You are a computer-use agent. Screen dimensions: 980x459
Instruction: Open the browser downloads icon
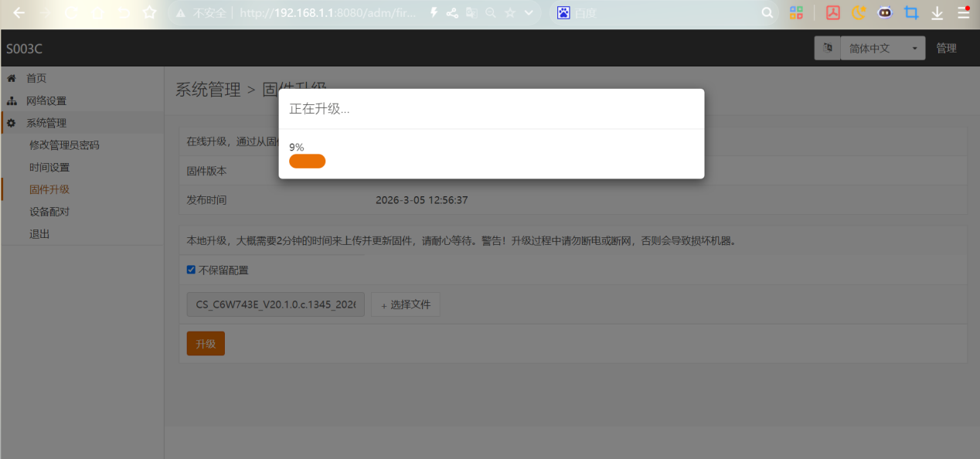tap(937, 13)
